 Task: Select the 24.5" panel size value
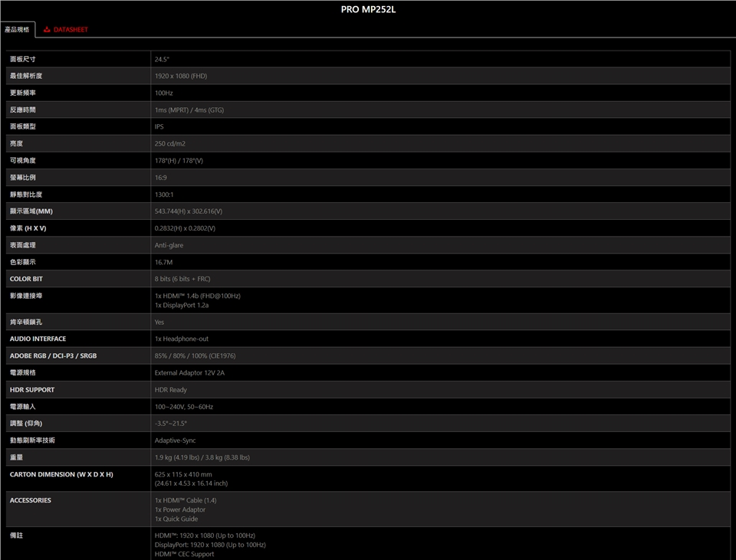click(162, 59)
